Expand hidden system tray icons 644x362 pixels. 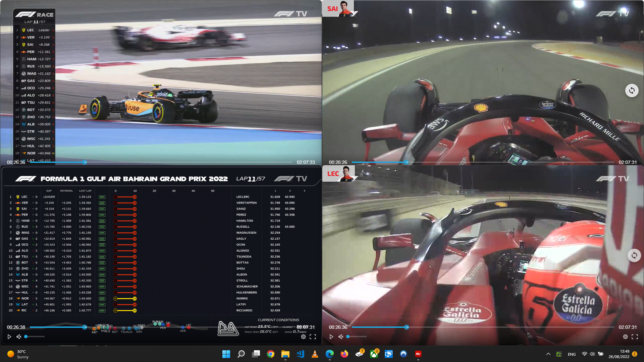click(548, 354)
